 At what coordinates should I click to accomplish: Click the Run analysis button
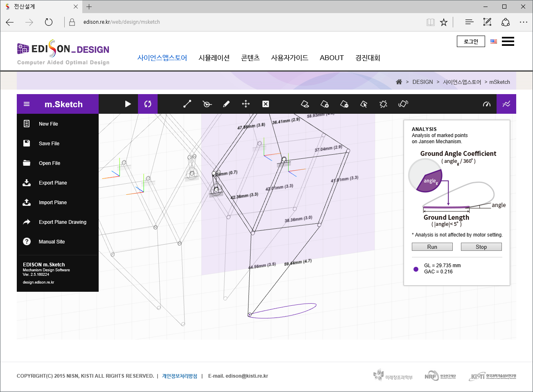click(432, 247)
